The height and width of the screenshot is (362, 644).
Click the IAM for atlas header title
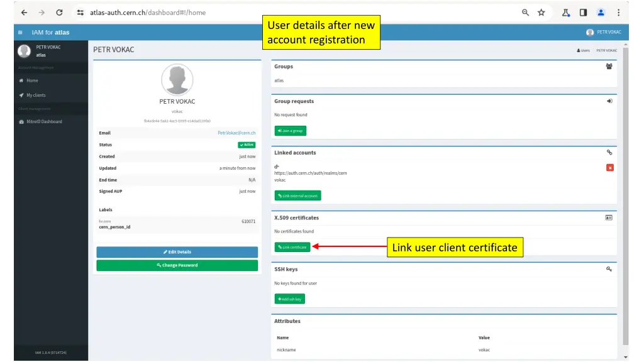(x=50, y=33)
